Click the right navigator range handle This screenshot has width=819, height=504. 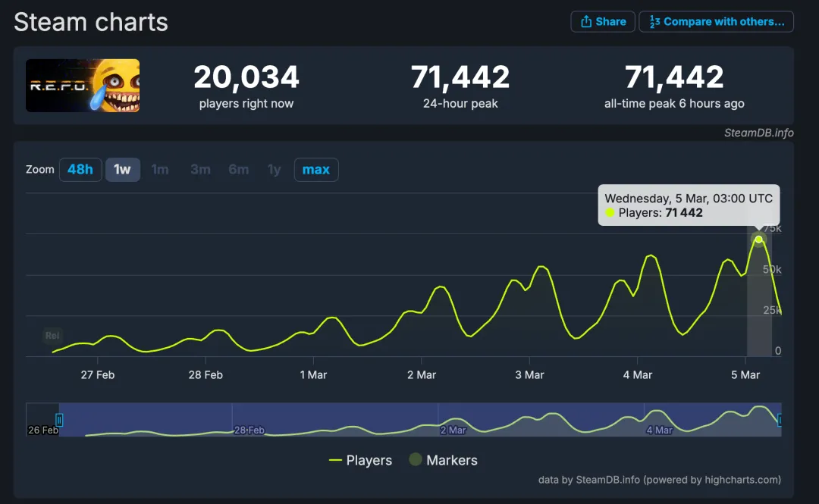click(780, 420)
